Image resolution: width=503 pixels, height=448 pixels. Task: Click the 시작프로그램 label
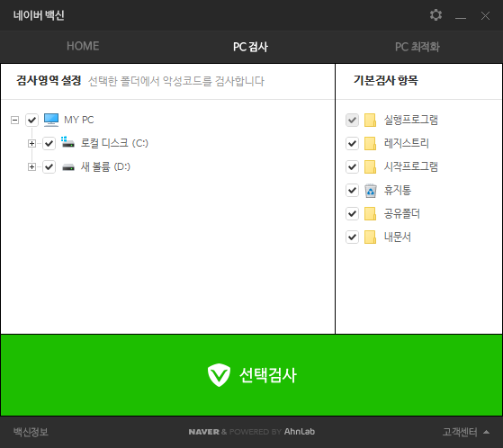pos(411,166)
